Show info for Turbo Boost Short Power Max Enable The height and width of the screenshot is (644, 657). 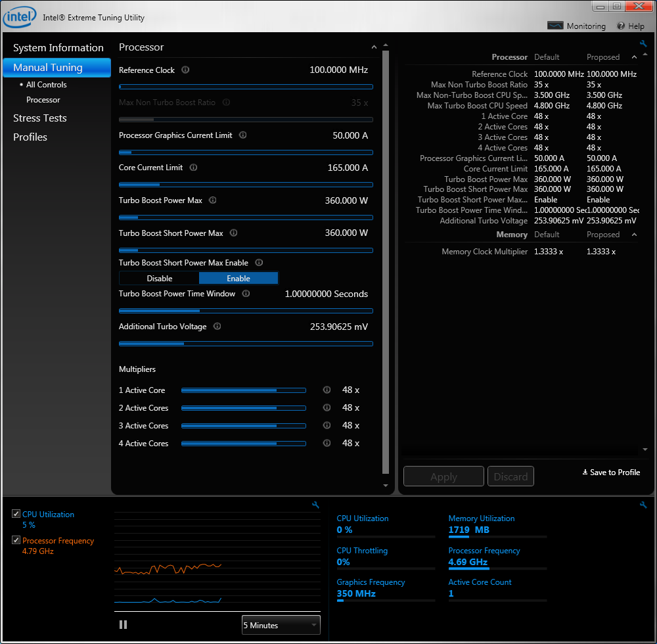point(259,263)
